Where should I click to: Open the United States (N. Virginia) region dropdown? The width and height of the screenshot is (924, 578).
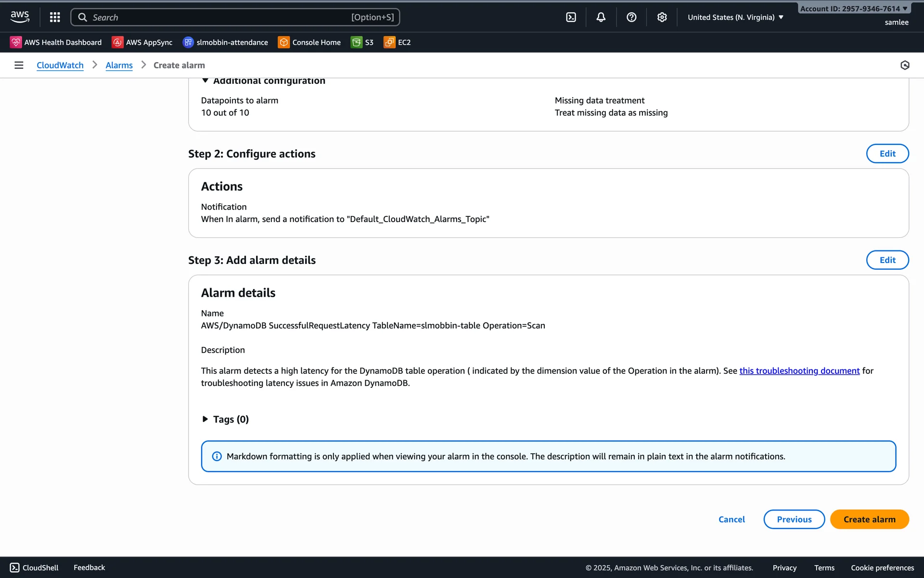point(735,17)
